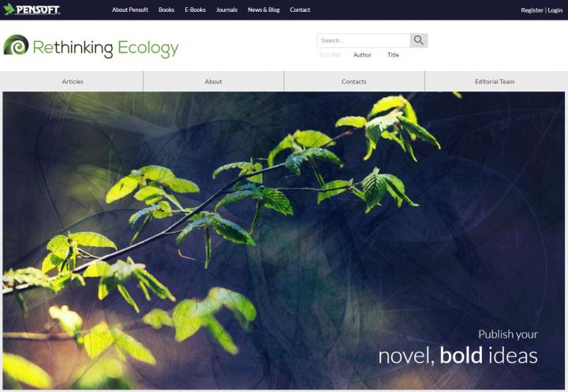Open the Contacts tab
This screenshot has height=392, width=568.
click(354, 81)
